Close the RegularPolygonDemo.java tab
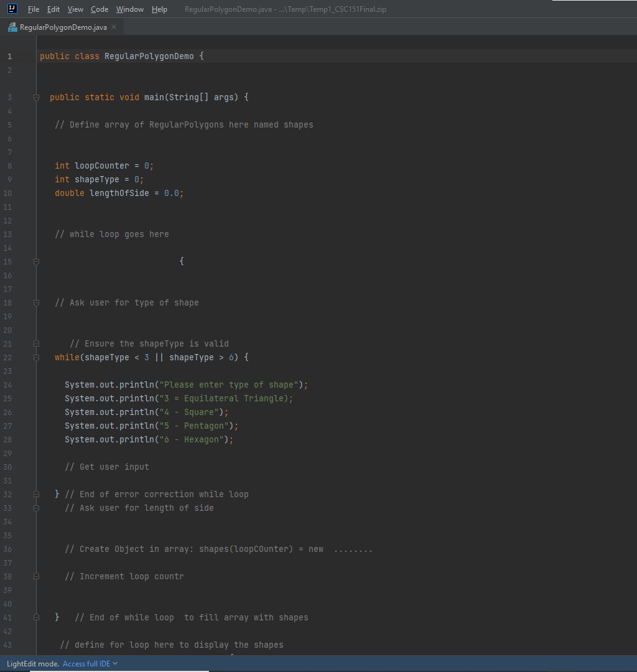 pyautogui.click(x=113, y=27)
